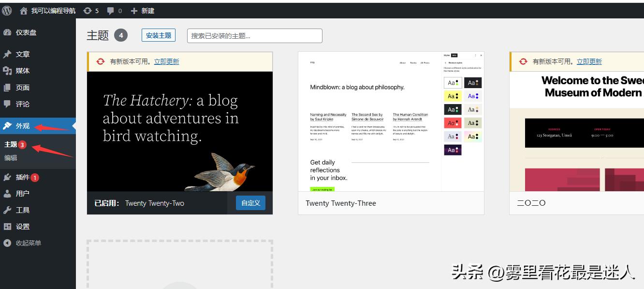The width and height of the screenshot is (644, 289).
Task: Open 插件 plugins menu with update badge
Action: [x=22, y=177]
